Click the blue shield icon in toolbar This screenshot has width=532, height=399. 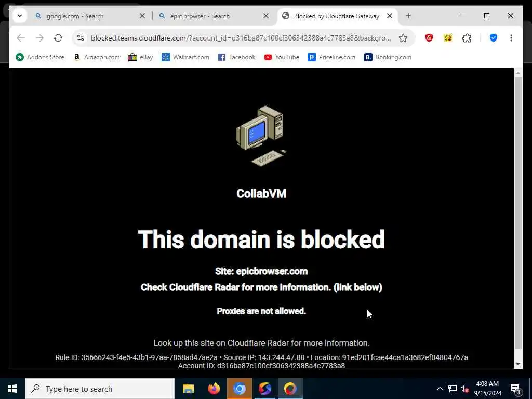(x=494, y=38)
